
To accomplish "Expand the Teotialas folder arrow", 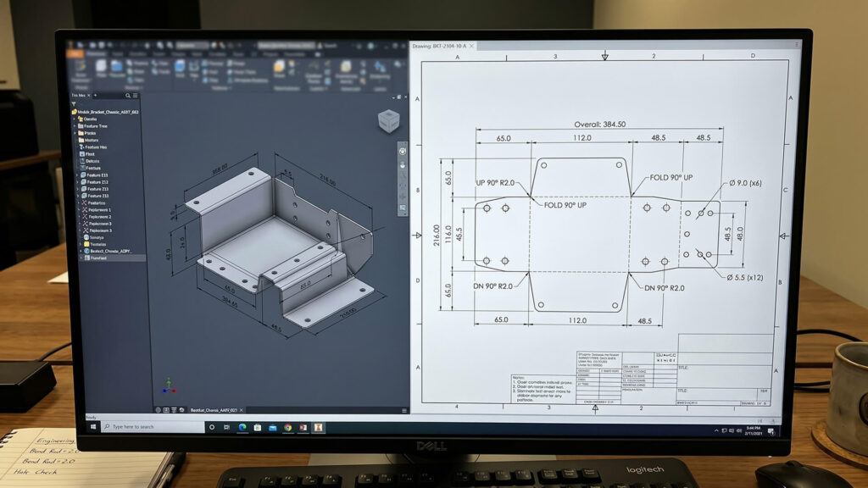I will click(81, 244).
